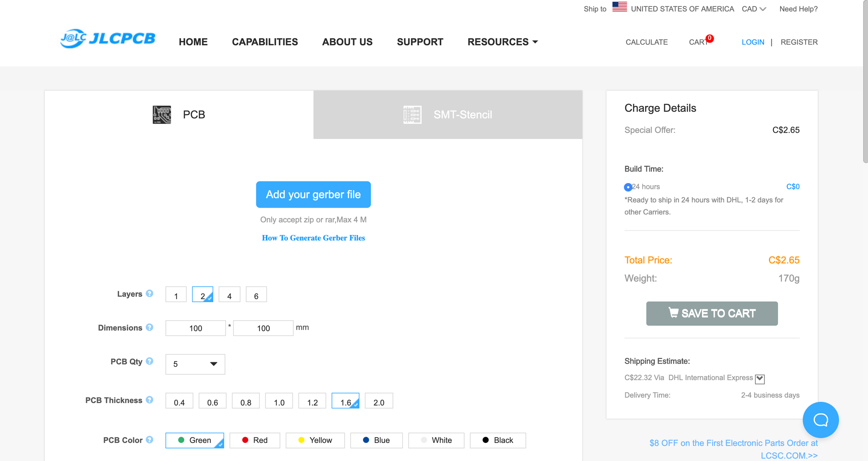Open the RESOURCES menu
Image resolution: width=868 pixels, height=461 pixels.
click(x=502, y=42)
